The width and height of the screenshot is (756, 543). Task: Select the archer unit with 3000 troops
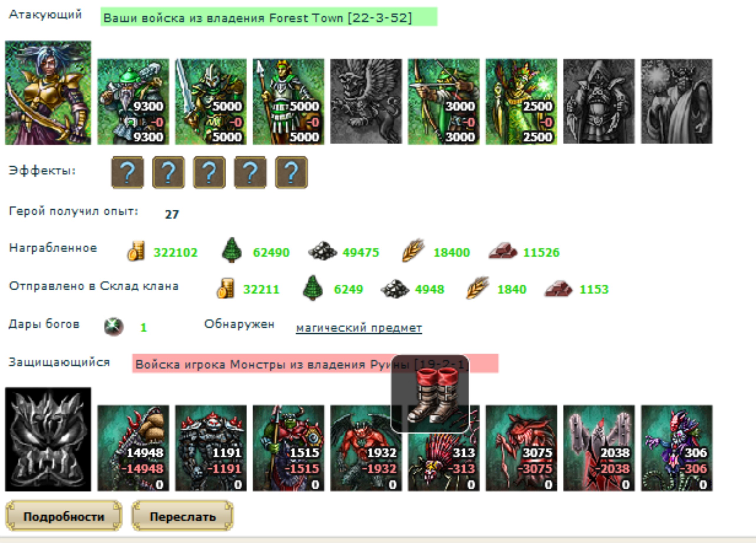444,102
